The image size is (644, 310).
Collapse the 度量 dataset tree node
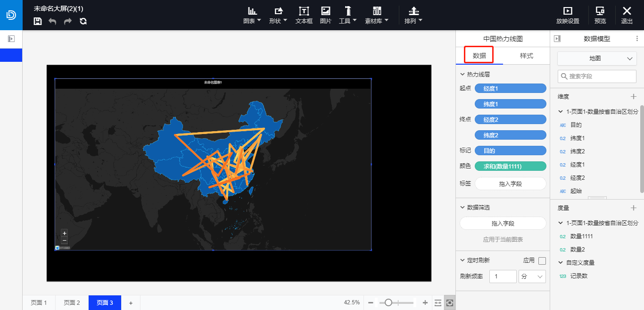coord(561,223)
